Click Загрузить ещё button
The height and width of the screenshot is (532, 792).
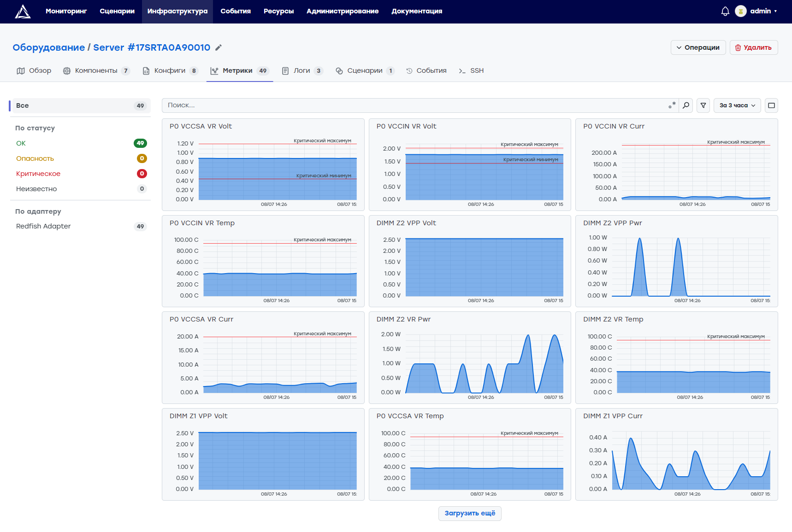pyautogui.click(x=470, y=513)
